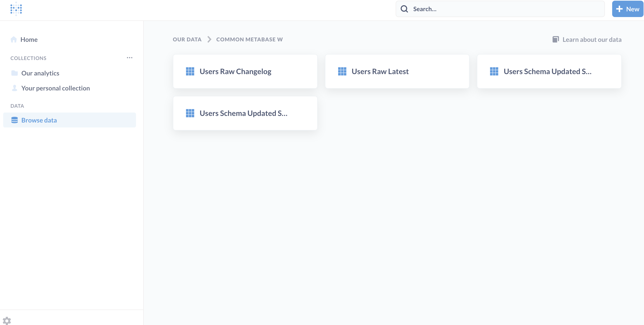Click the Our analytics folder icon
This screenshot has height=325, width=644.
click(15, 73)
